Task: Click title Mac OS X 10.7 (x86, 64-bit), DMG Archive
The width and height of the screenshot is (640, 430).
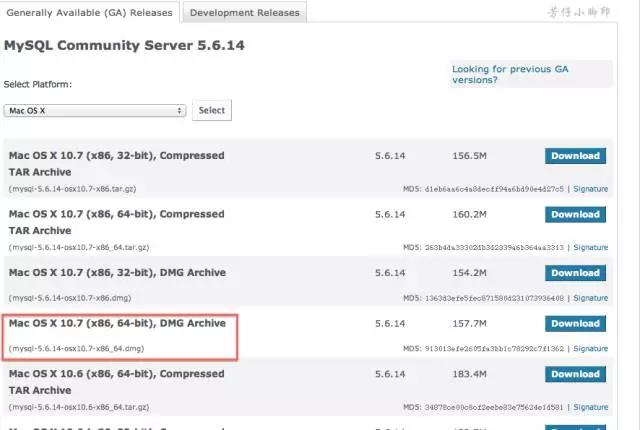Action: coord(117,323)
